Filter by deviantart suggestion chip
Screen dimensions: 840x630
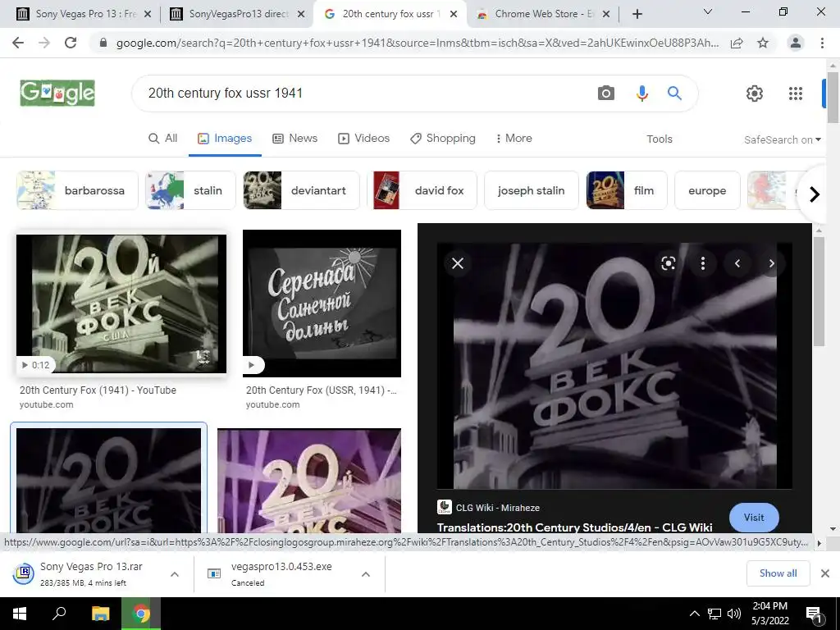[301, 190]
